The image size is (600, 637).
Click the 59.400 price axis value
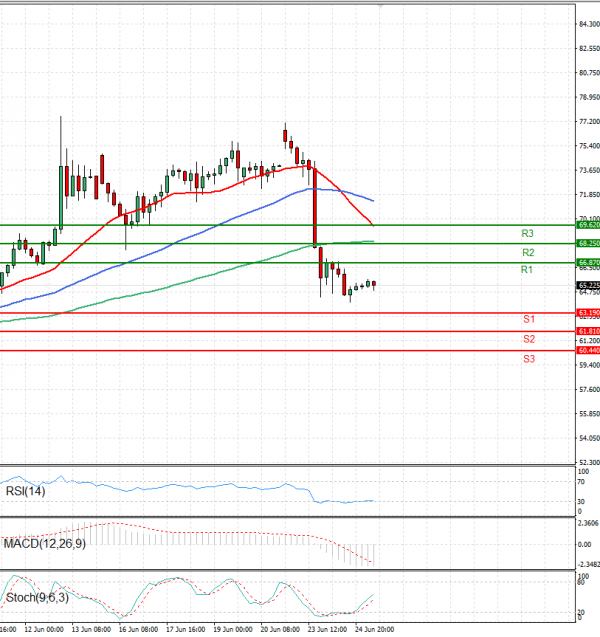[589, 365]
